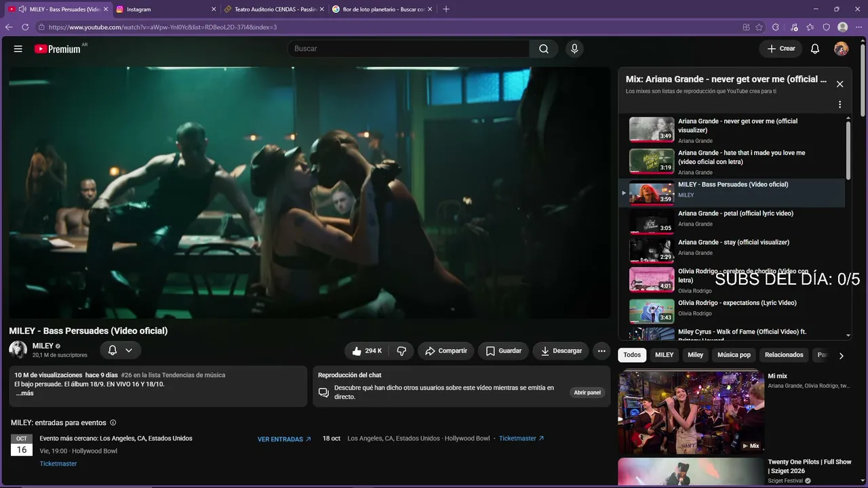The image size is (868, 488).
Task: Save the video with Guardar button
Action: (x=504, y=350)
